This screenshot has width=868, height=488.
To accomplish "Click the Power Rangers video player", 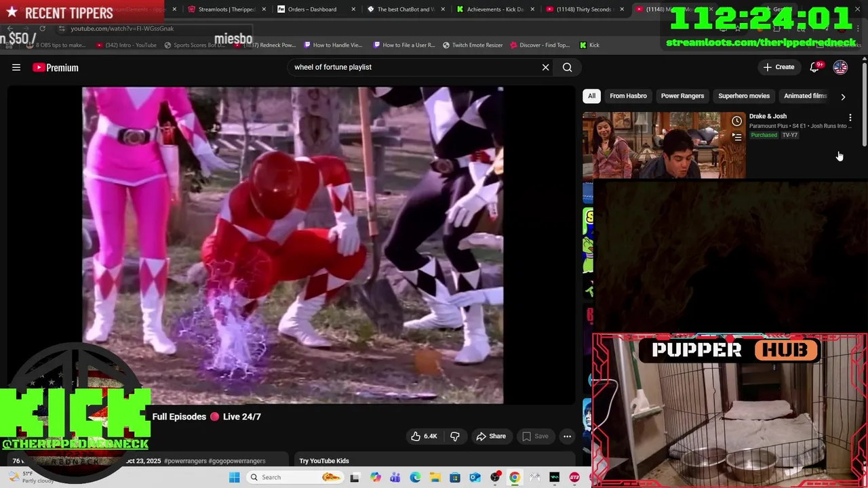I will coord(292,245).
